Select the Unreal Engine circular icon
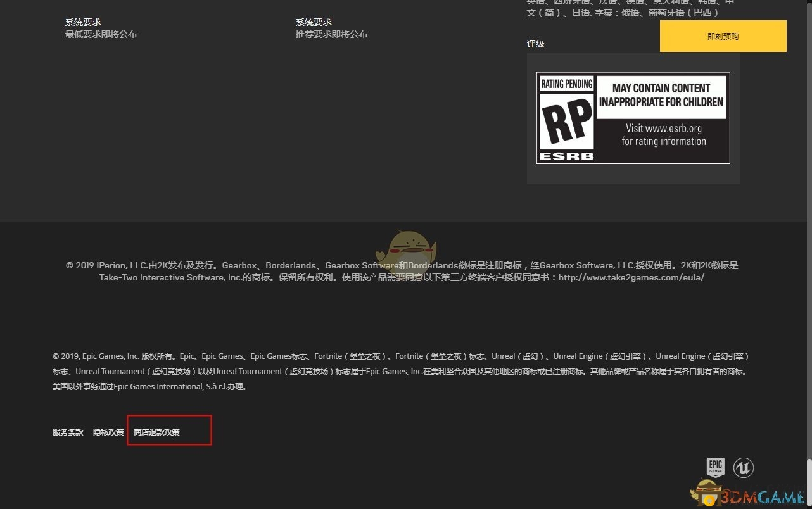 click(744, 467)
